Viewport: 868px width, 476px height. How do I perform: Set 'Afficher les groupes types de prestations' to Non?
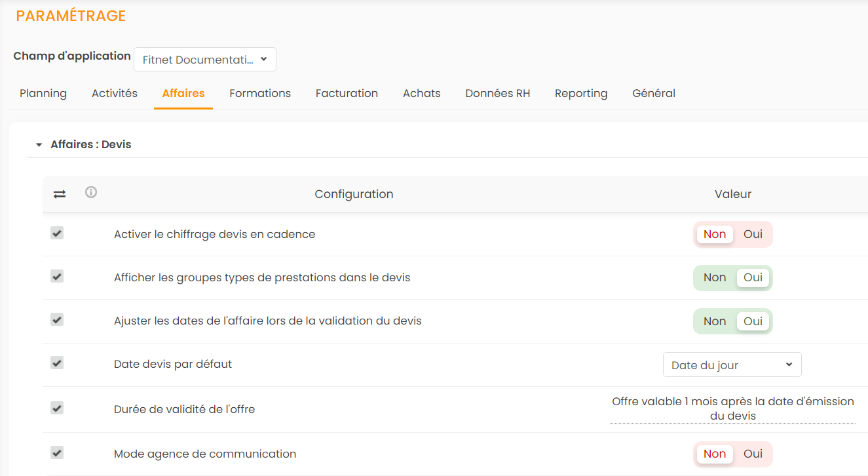714,277
